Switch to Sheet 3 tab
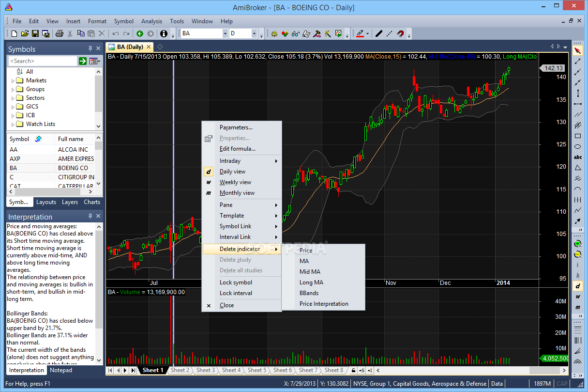Screen dimensions: 588x392 206,370
